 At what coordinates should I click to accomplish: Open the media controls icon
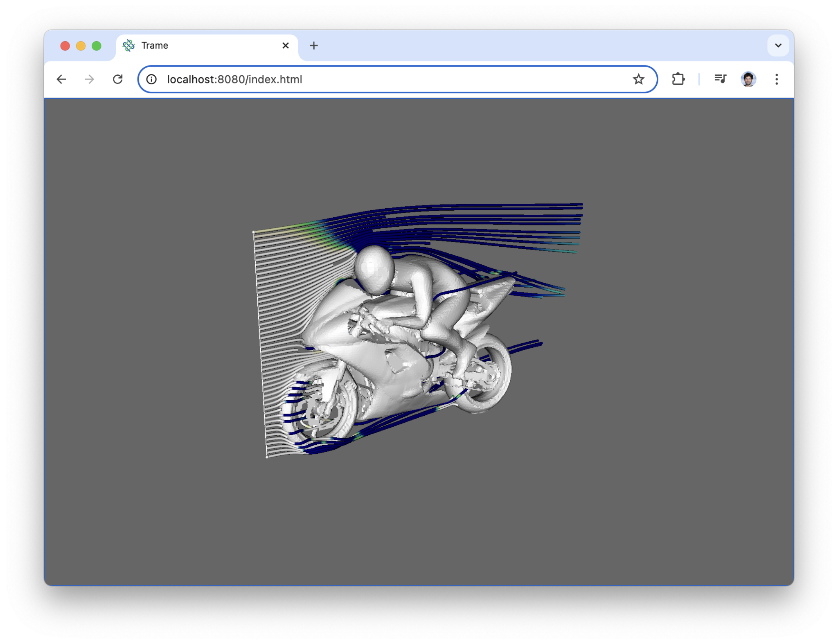(x=720, y=79)
